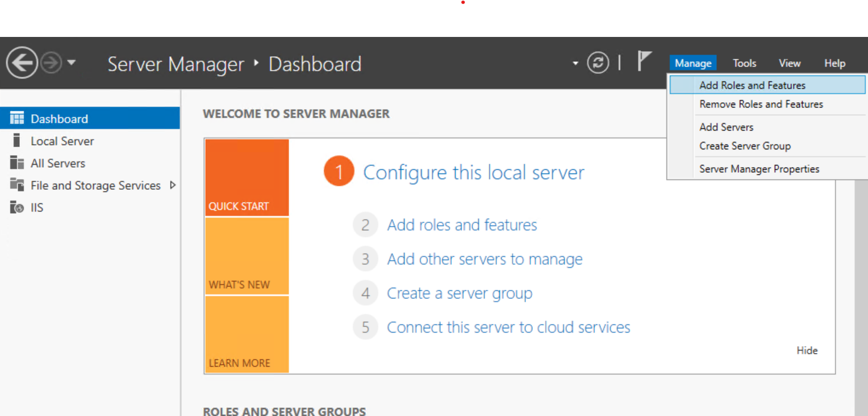Click Add other servers to manage link
This screenshot has height=416, width=868.
pyautogui.click(x=485, y=259)
